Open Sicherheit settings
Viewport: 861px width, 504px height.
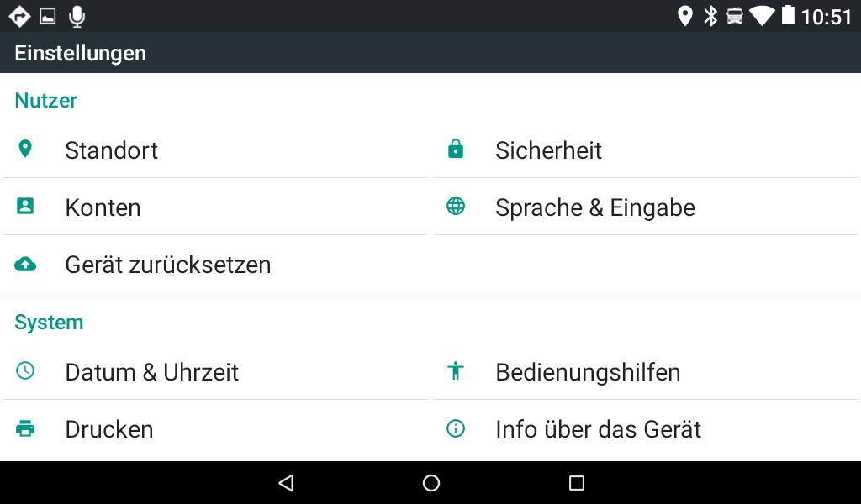pyautogui.click(x=548, y=150)
